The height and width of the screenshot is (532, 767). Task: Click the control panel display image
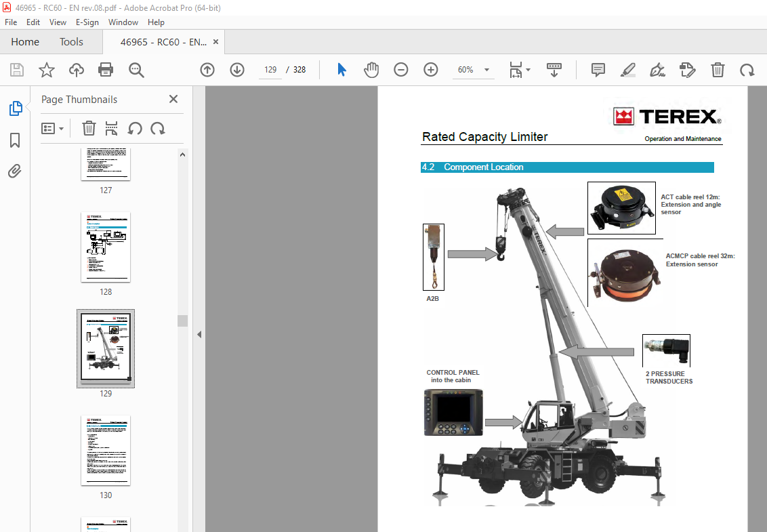453,412
